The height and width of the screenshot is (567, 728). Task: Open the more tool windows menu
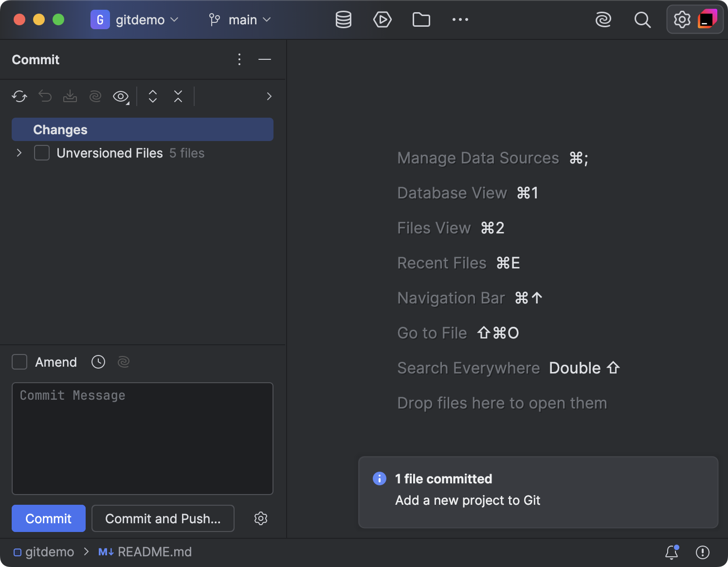tap(460, 19)
